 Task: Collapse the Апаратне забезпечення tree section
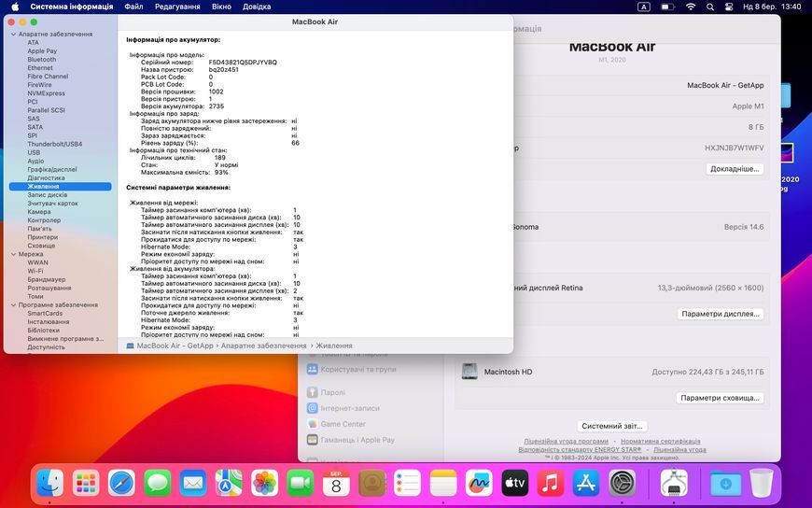click(13, 35)
